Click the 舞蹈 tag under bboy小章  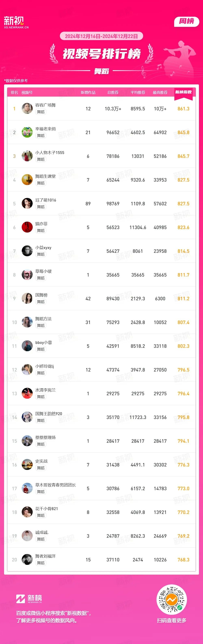pyautogui.click(x=41, y=349)
